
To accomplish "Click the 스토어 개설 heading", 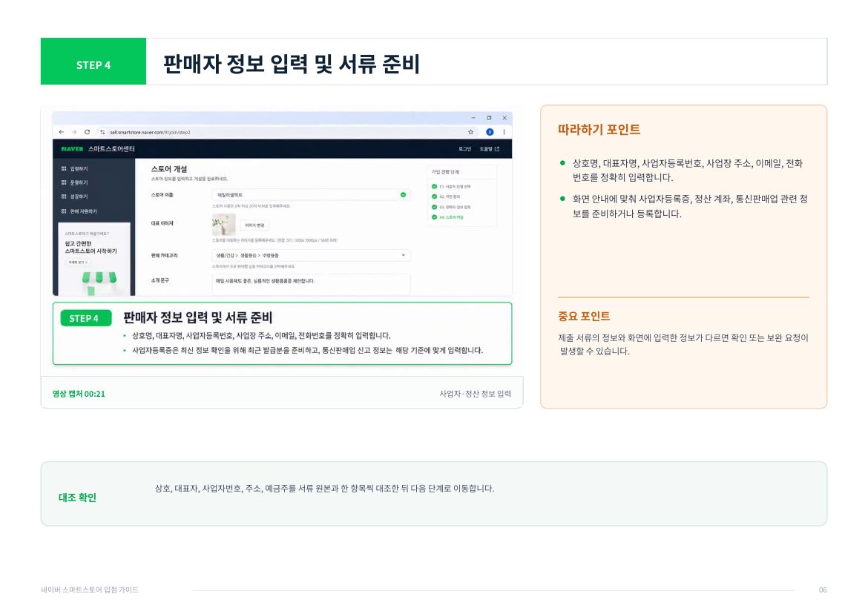I will click(x=169, y=169).
